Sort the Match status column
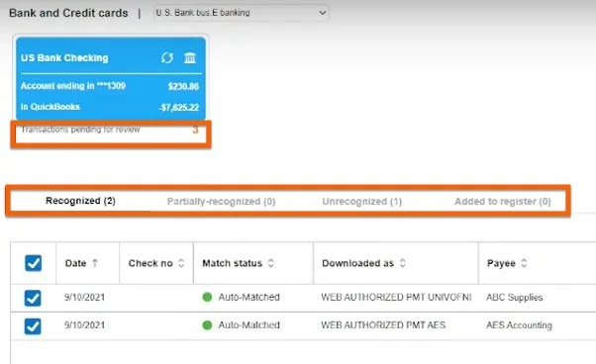 click(x=271, y=263)
